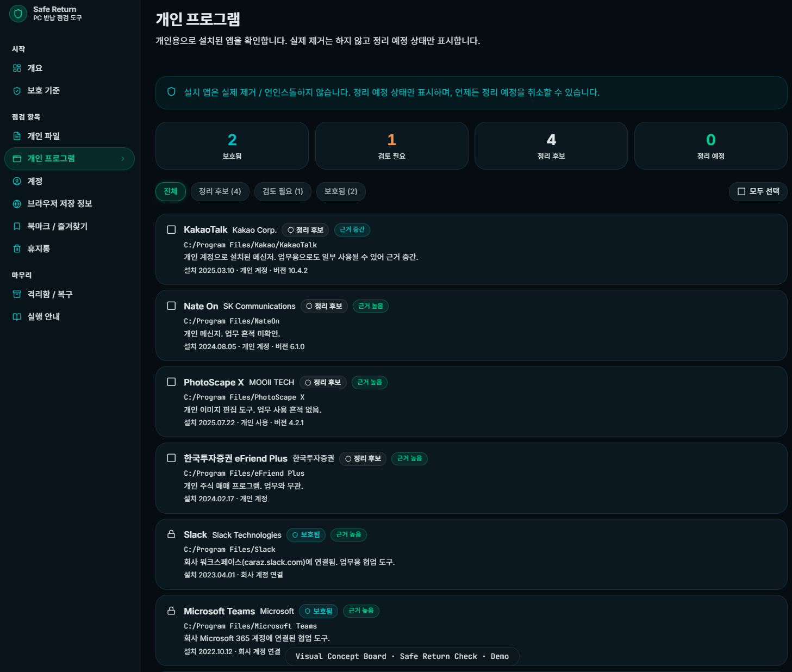Select the 계정 account icon
This screenshot has width=792, height=672.
(17, 181)
